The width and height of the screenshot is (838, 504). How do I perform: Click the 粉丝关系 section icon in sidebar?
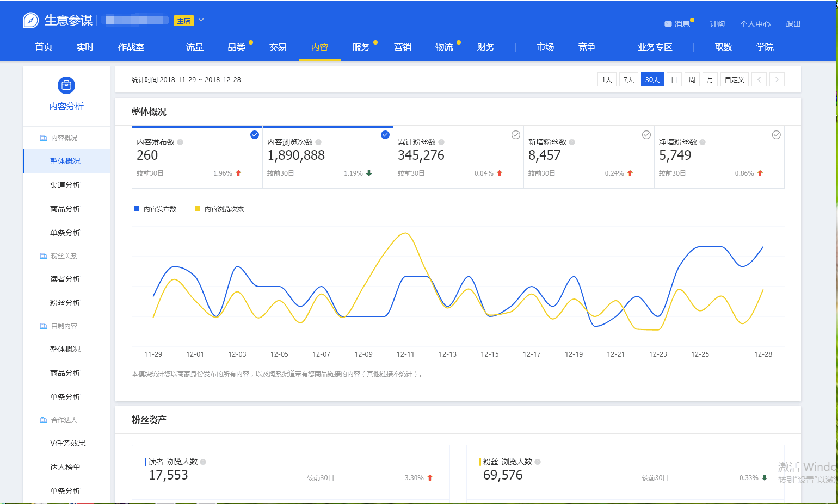tap(44, 256)
